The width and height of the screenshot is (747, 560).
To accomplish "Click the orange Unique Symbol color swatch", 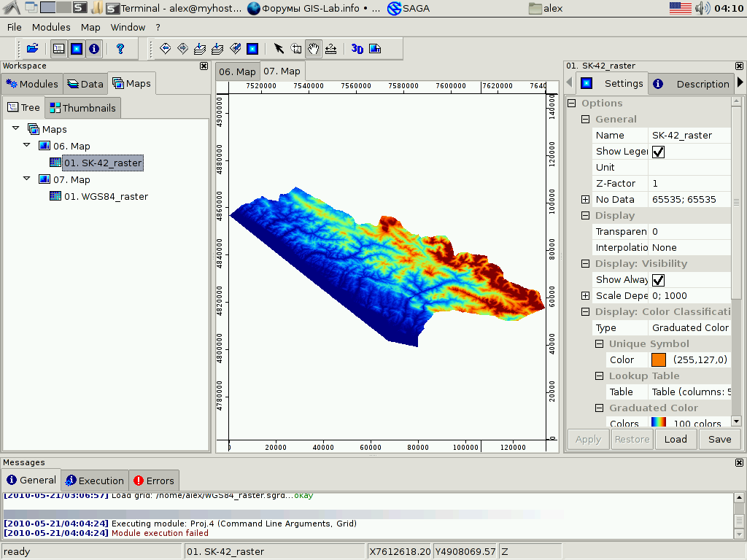I will pyautogui.click(x=659, y=359).
